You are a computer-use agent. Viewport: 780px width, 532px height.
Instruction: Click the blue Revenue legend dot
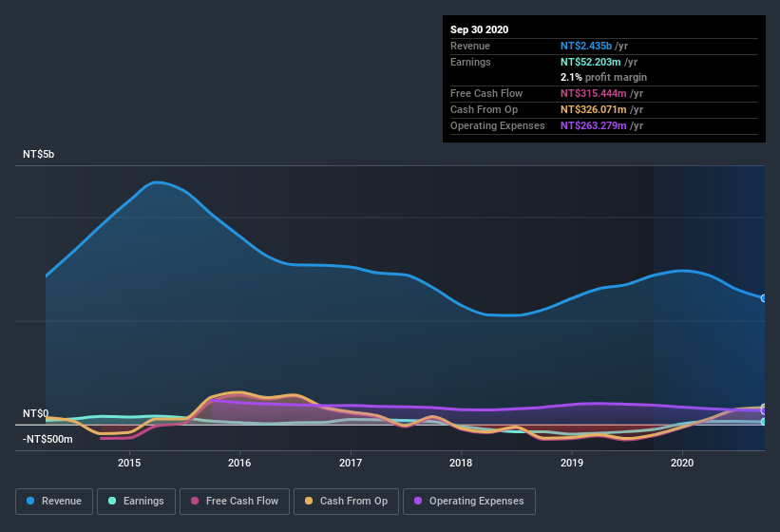tap(30, 501)
